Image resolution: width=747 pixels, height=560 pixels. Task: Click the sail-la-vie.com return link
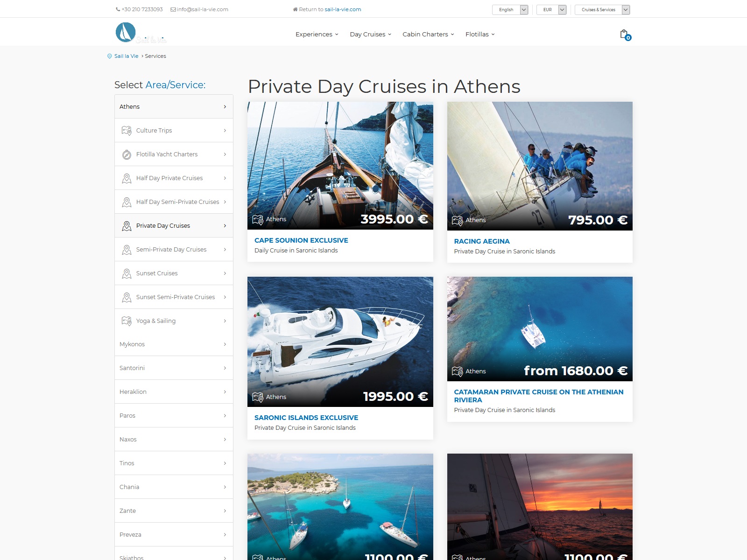[343, 9]
